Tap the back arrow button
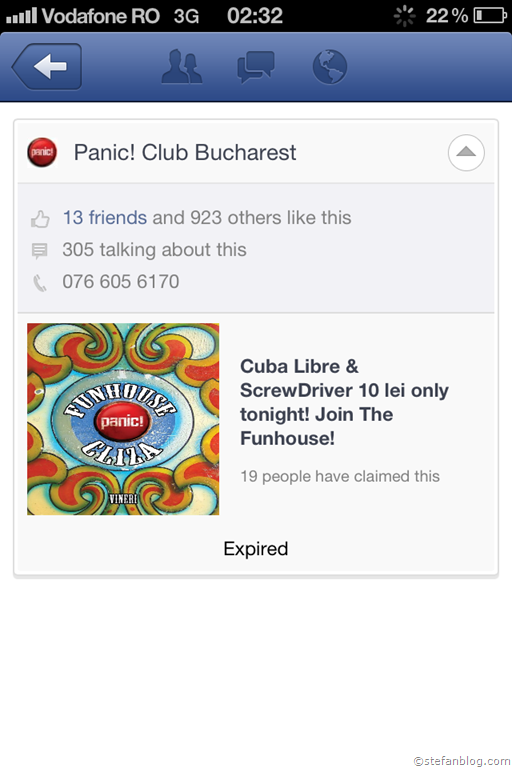 point(47,67)
